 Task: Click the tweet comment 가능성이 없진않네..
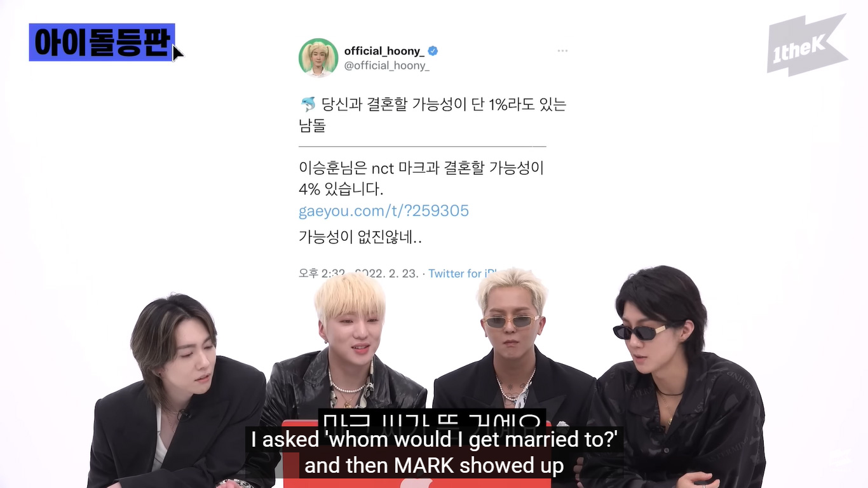coord(360,237)
